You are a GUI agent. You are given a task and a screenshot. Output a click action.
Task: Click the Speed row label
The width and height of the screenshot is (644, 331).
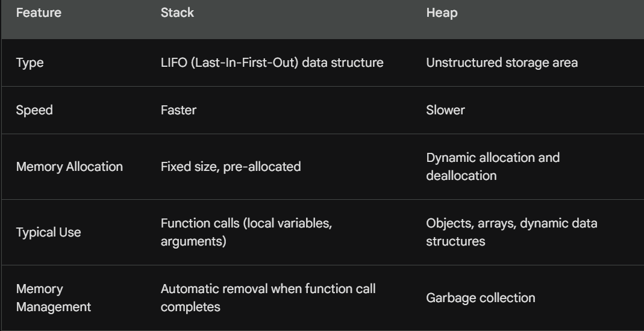[x=34, y=110]
